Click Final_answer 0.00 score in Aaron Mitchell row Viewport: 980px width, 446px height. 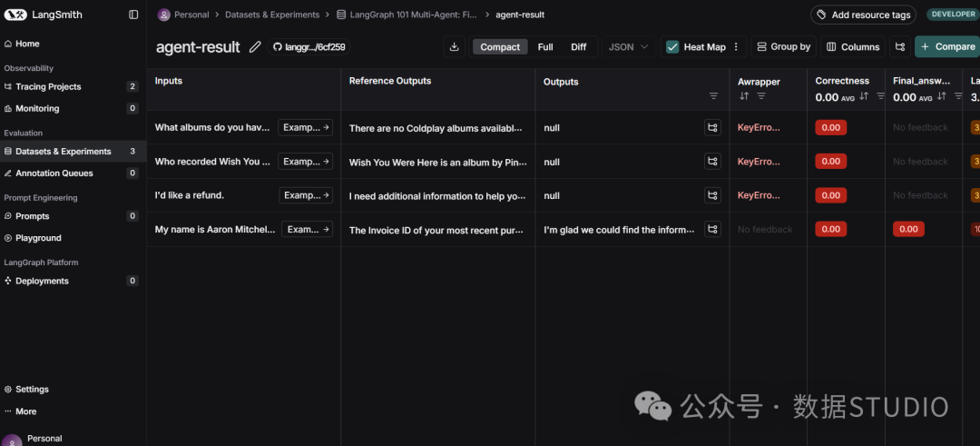coord(908,229)
